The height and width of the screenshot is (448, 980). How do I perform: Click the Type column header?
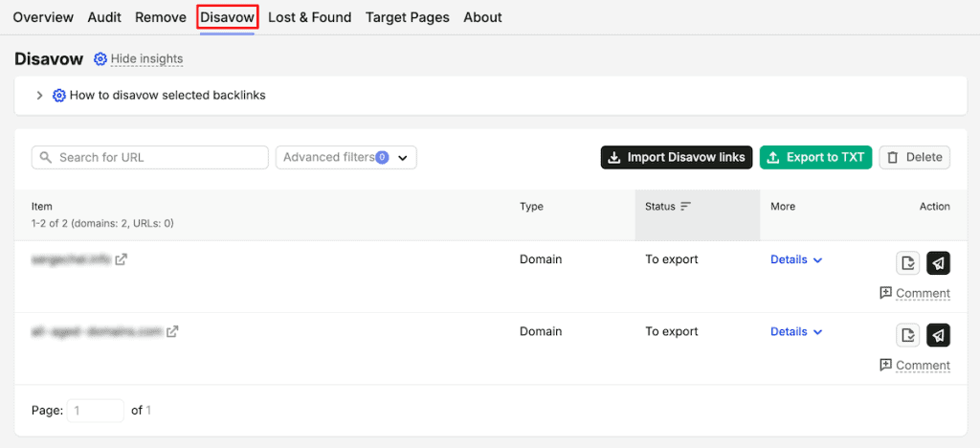click(x=531, y=207)
